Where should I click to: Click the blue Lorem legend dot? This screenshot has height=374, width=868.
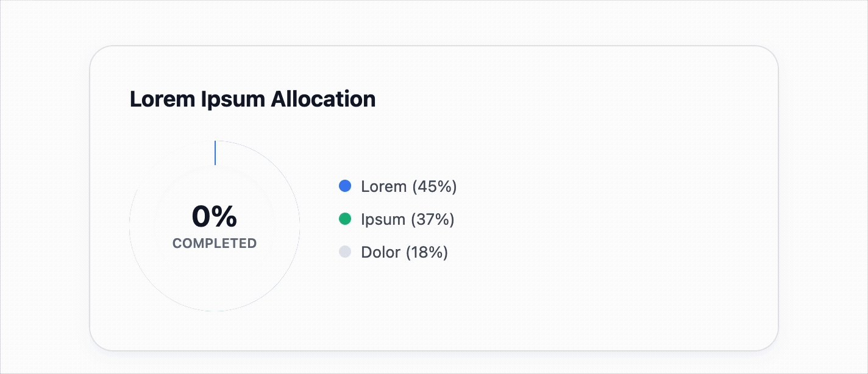pos(345,186)
